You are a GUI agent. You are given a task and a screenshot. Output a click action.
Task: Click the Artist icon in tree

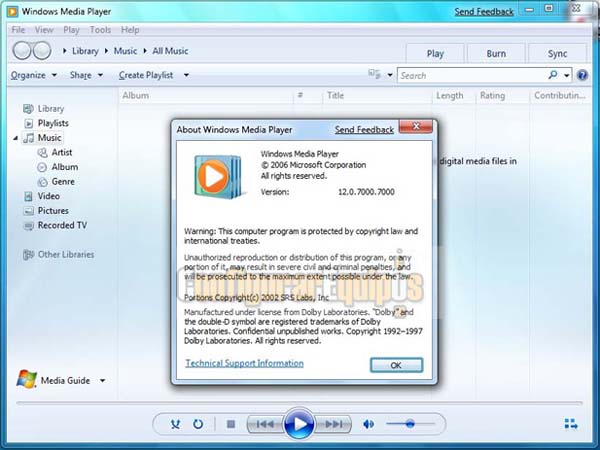coord(42,153)
